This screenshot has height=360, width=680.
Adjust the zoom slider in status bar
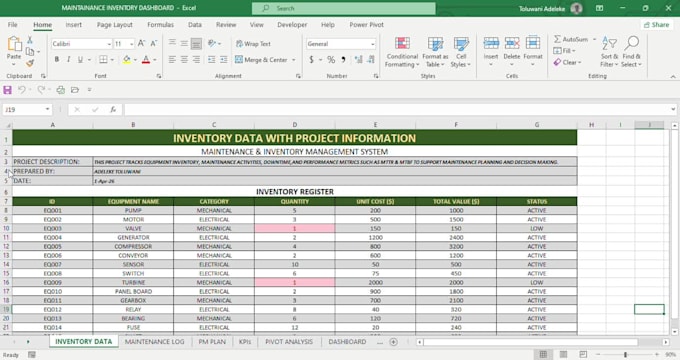point(625,355)
